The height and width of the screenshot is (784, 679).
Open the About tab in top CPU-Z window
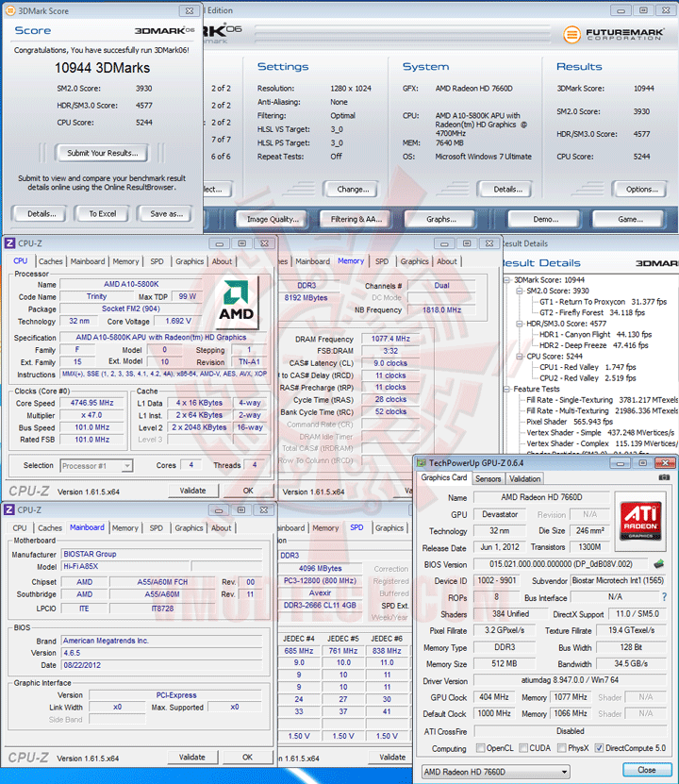click(x=222, y=261)
